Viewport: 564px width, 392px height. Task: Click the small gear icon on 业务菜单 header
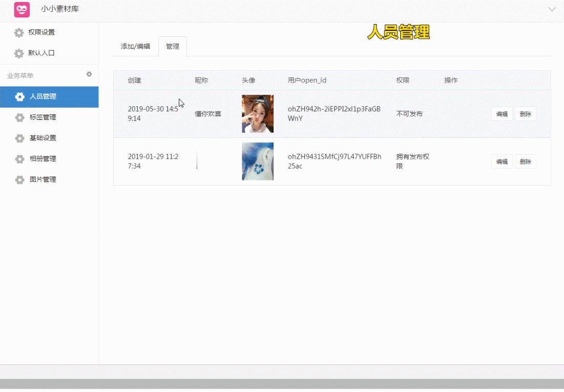(89, 74)
